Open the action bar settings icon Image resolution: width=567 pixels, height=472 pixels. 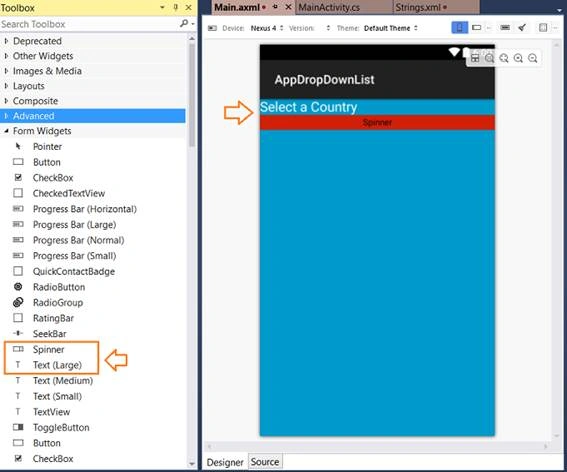click(x=505, y=27)
